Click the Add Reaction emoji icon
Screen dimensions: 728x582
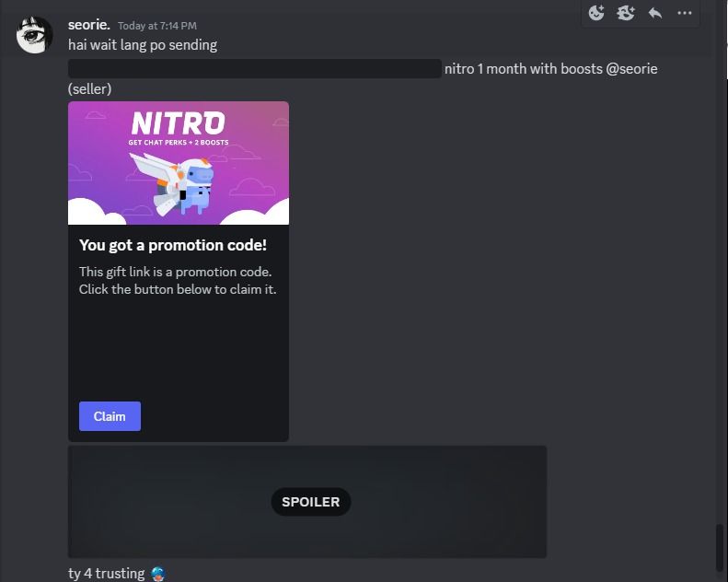[596, 13]
